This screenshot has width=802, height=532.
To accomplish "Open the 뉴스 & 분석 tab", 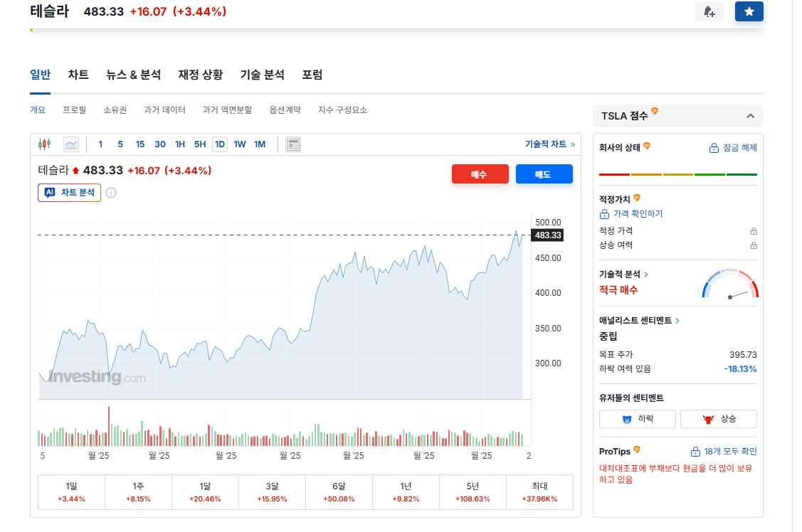I will [x=134, y=75].
